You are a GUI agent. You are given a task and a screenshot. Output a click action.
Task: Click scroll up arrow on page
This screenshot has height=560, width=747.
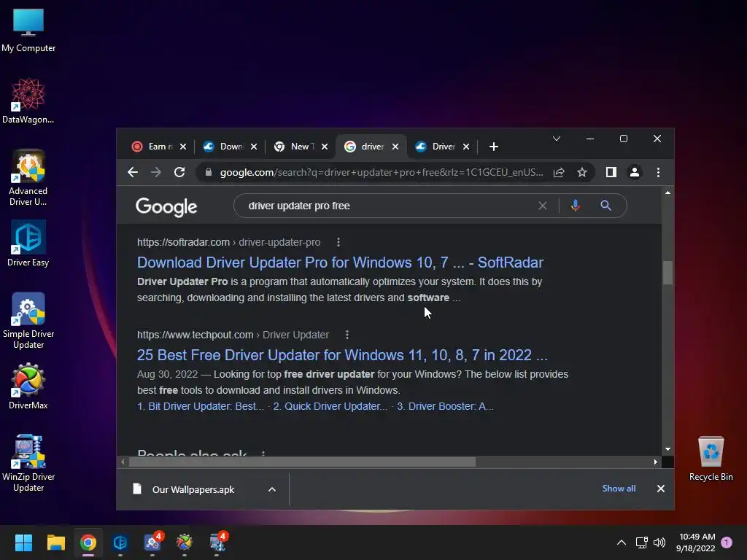[x=667, y=192]
